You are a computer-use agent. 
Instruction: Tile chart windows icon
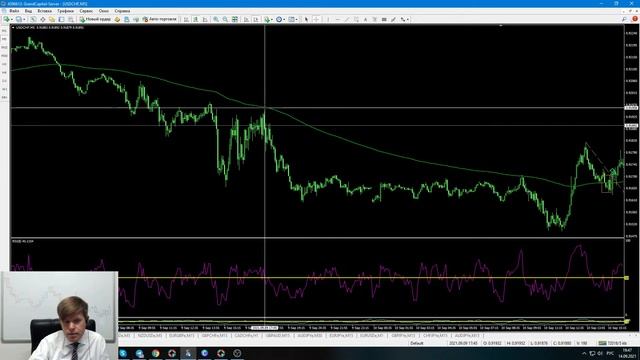click(x=235, y=19)
